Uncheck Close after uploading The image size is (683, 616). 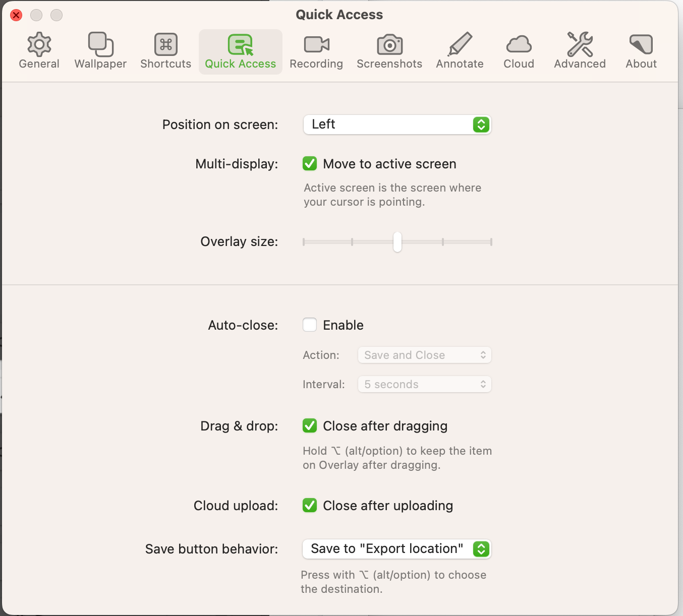click(310, 506)
